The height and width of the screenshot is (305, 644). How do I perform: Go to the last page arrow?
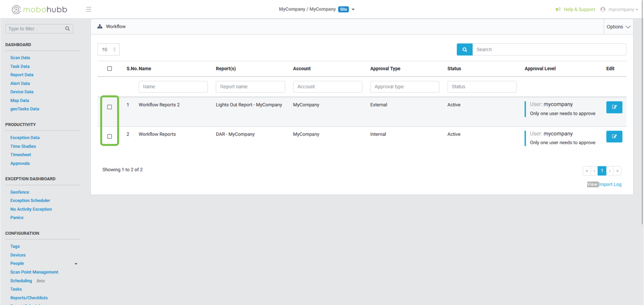(617, 171)
